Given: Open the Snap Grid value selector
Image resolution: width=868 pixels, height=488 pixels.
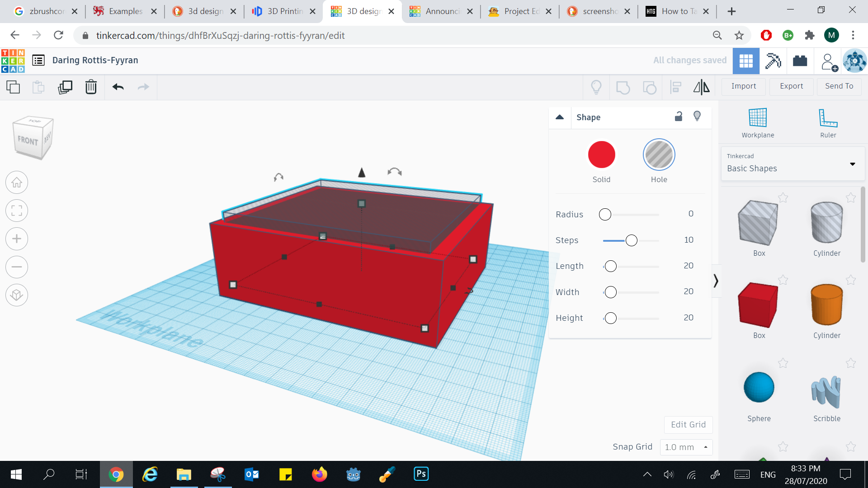Looking at the screenshot, I should pos(686,447).
